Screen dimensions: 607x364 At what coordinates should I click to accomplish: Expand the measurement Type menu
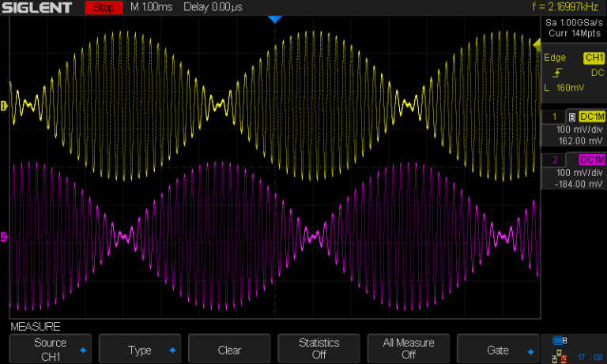pyautogui.click(x=140, y=349)
